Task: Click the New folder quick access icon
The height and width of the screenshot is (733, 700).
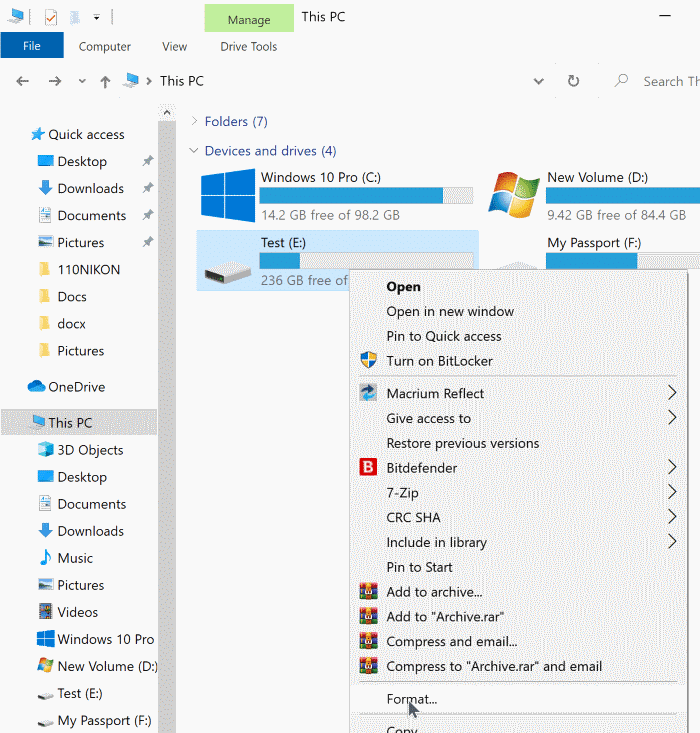Action: coord(75,17)
